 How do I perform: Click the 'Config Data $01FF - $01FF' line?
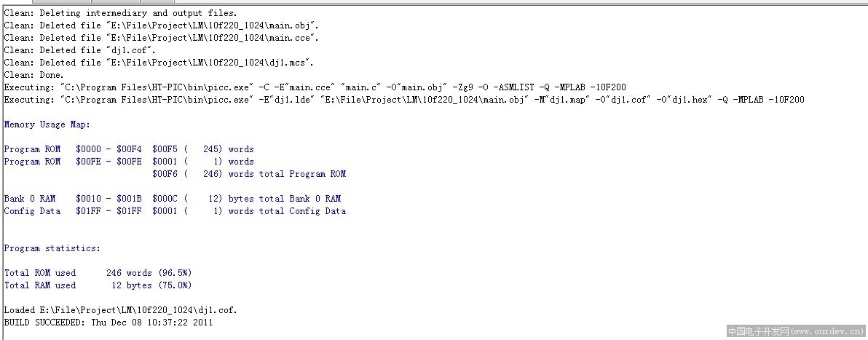point(175,211)
